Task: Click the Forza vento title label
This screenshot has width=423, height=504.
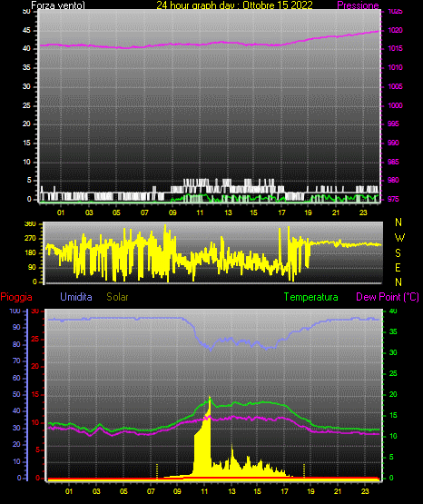Action: tap(58, 5)
